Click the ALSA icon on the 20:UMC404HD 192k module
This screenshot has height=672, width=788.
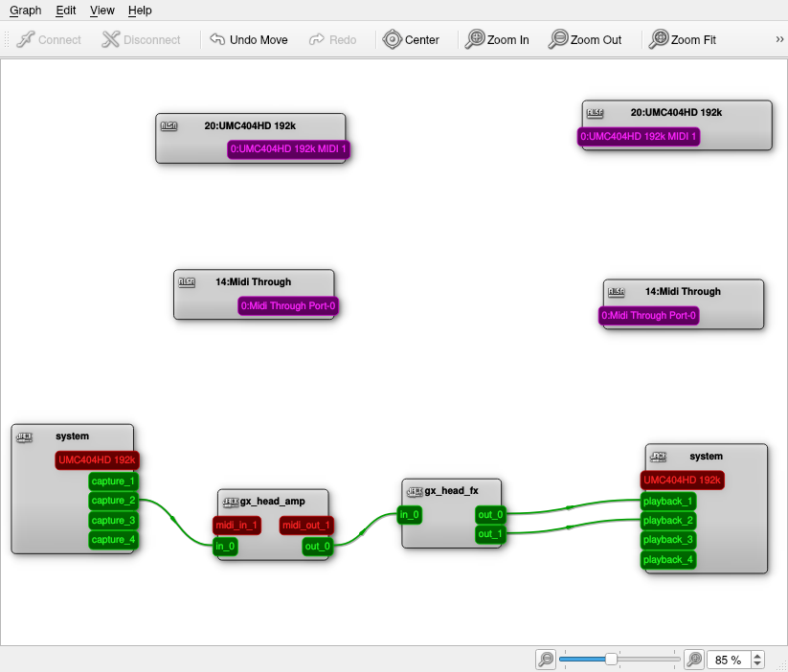tap(170, 123)
